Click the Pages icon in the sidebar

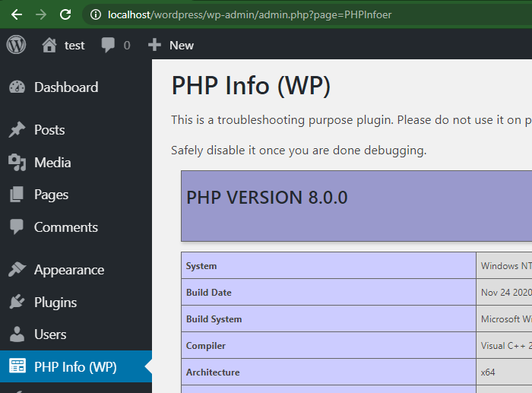pos(17,195)
